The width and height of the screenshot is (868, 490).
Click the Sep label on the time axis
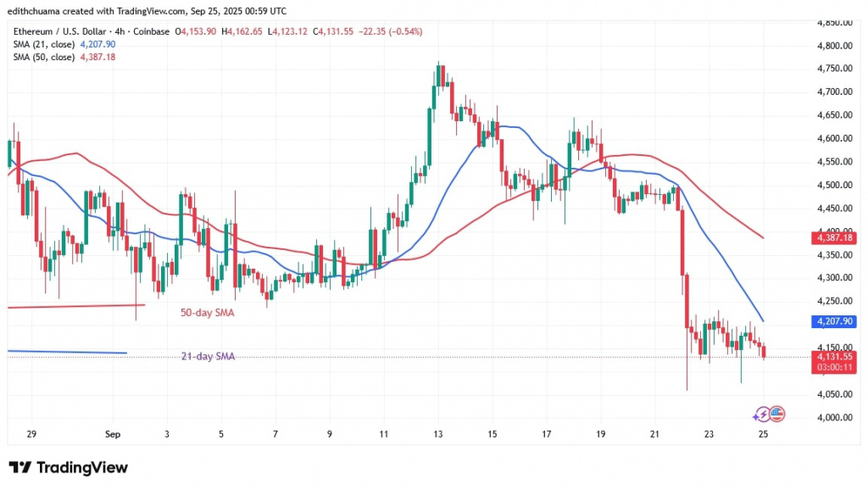coord(112,433)
